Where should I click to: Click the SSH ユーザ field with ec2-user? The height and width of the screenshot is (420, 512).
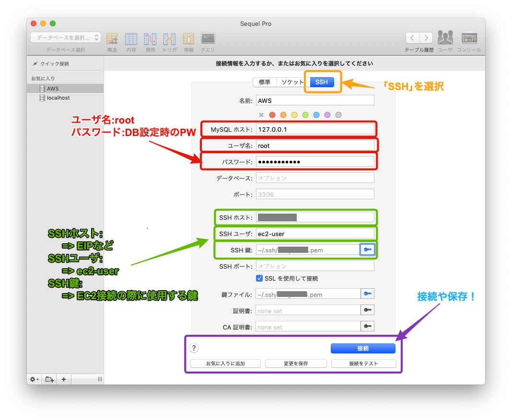tap(315, 234)
